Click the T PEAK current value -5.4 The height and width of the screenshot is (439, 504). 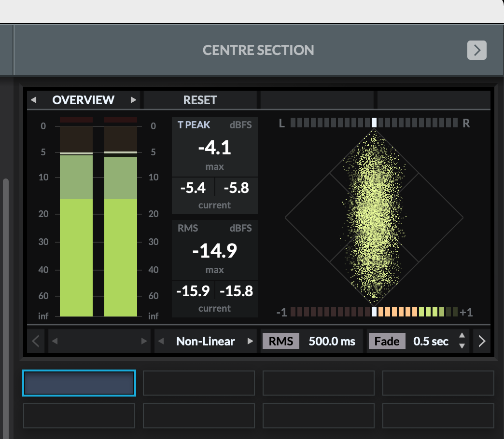tap(193, 188)
